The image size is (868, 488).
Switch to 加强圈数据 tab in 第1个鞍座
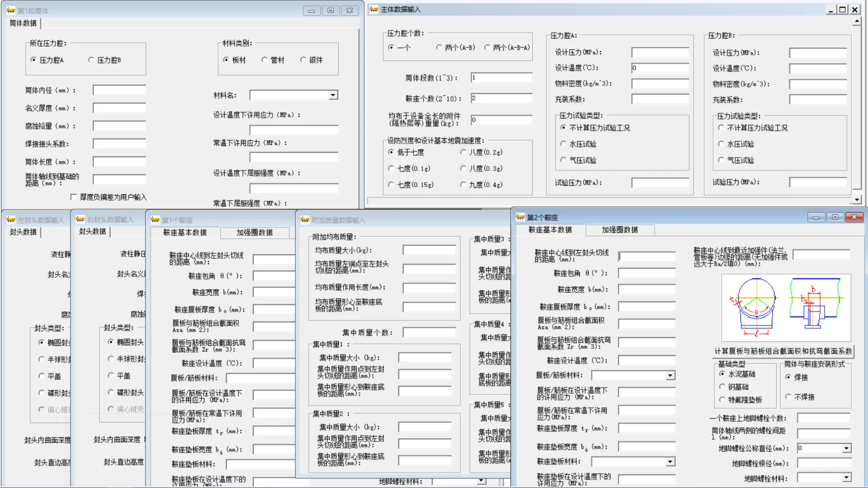click(254, 233)
